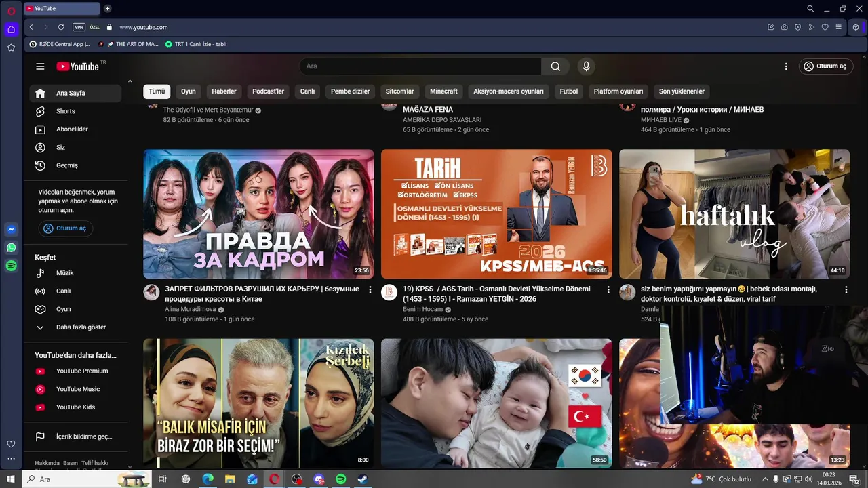Open haftalık vlog video thumbnail
868x488 pixels.
[734, 214]
